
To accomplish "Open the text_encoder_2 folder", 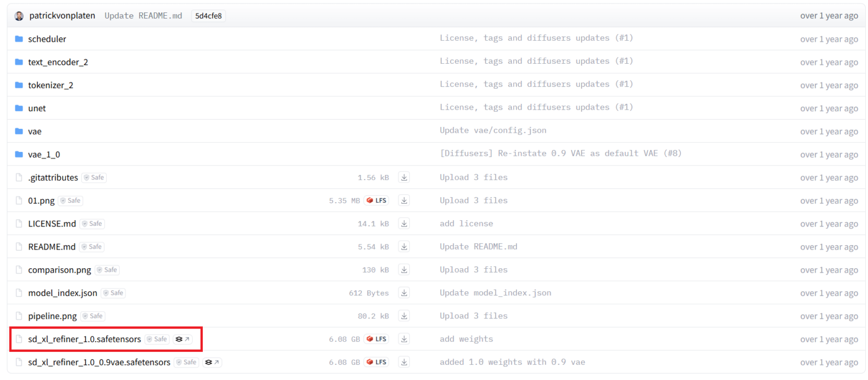I will tap(58, 62).
